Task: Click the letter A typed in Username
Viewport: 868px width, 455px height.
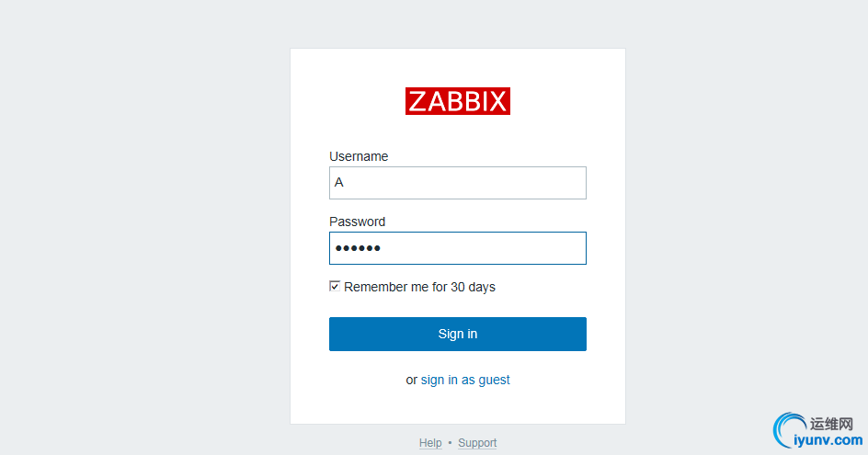Action: (x=338, y=183)
